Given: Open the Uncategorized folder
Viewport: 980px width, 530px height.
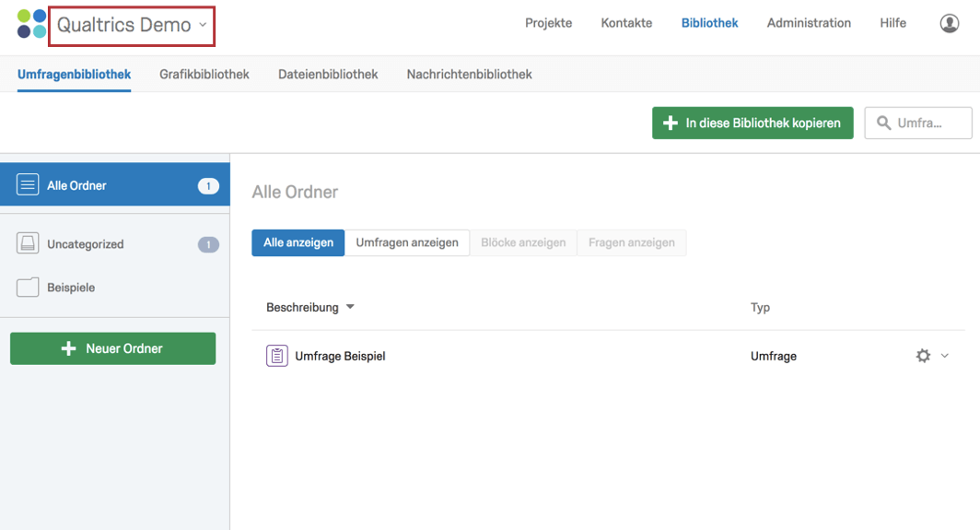Looking at the screenshot, I should click(x=115, y=244).
